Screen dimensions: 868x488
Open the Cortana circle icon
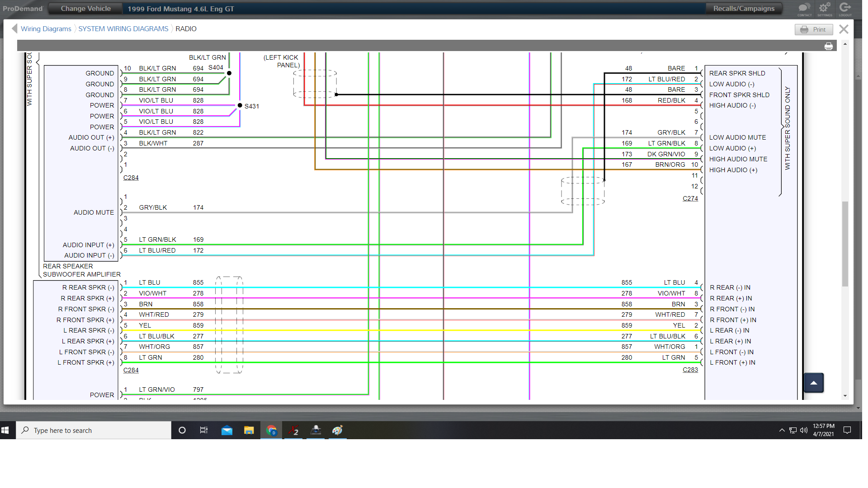[x=182, y=431]
